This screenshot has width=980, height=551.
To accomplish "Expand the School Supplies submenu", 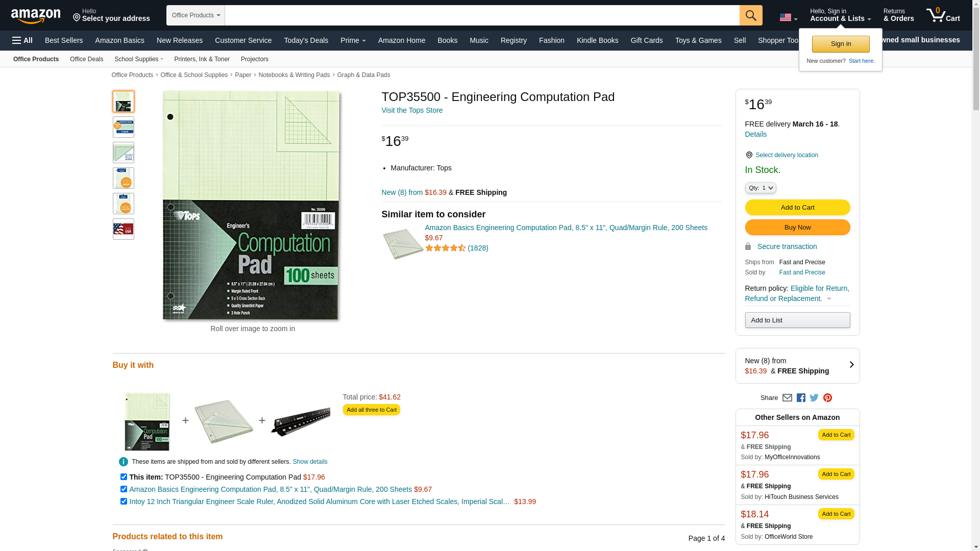I will pos(139,59).
